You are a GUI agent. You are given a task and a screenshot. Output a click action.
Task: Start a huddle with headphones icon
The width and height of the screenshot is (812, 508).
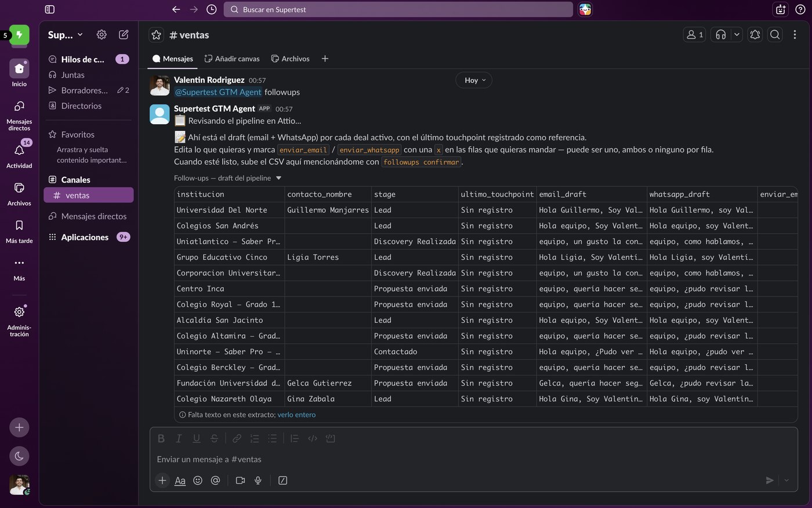coord(721,35)
